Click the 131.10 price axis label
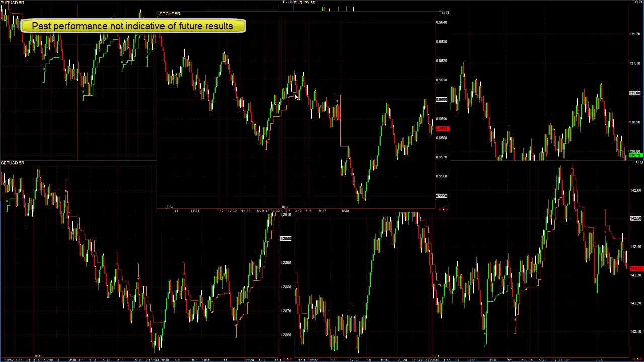This screenshot has width=644, height=362. coord(635,63)
